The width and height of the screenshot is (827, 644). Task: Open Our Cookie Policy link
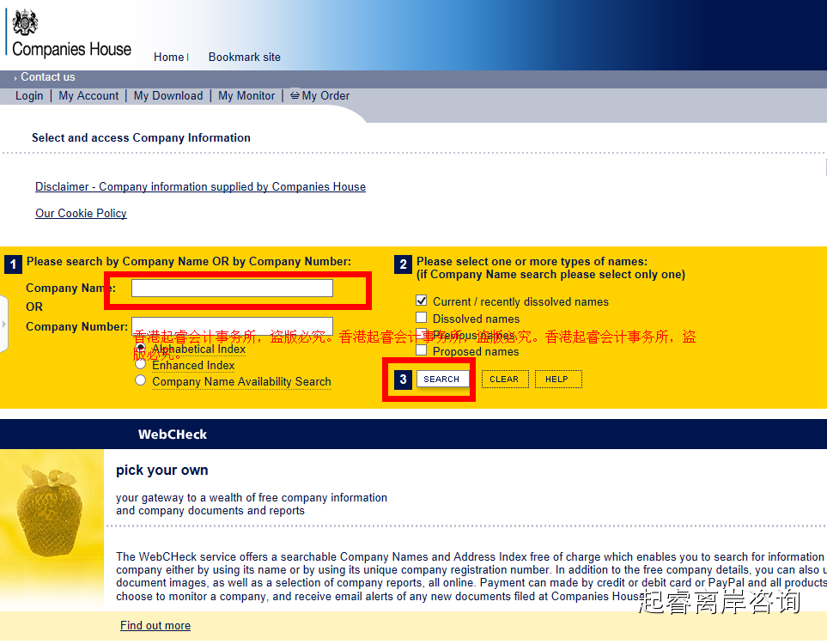coord(81,213)
